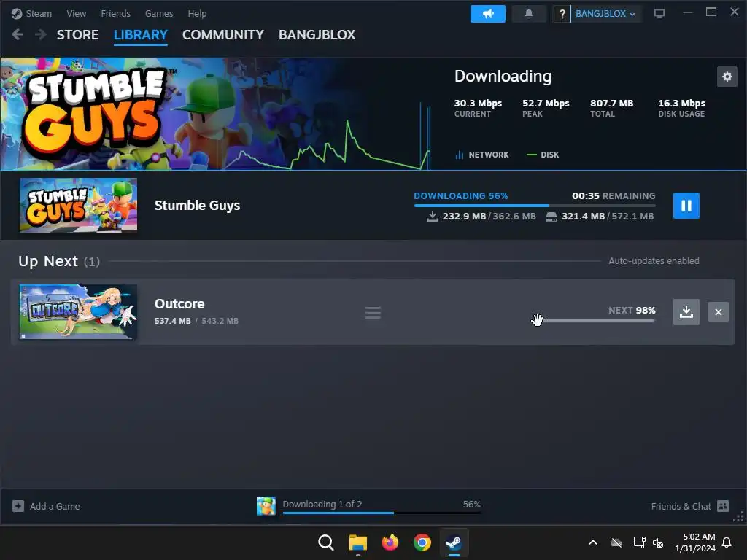This screenshot has height=560, width=747.
Task: Grab the Outcore reorder handle
Action: click(x=373, y=313)
